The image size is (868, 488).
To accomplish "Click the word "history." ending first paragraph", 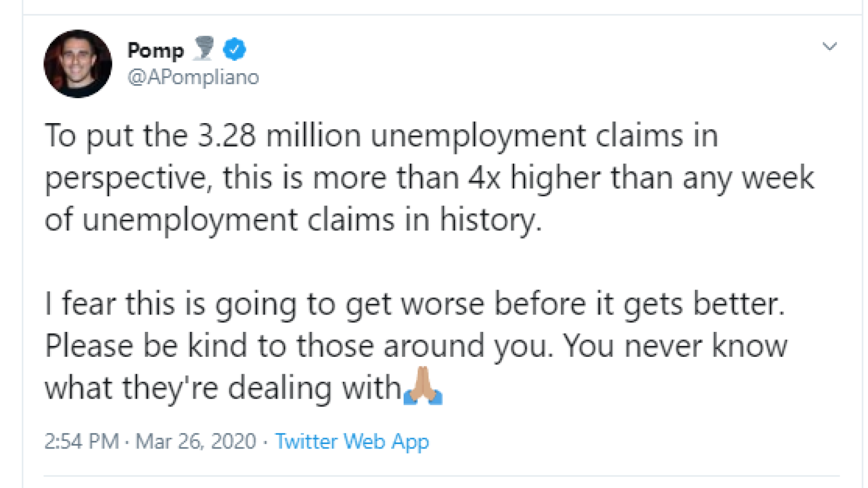I will (x=490, y=221).
